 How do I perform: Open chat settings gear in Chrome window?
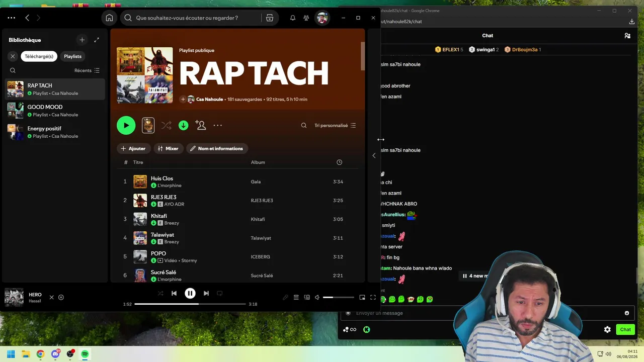pos(607,329)
